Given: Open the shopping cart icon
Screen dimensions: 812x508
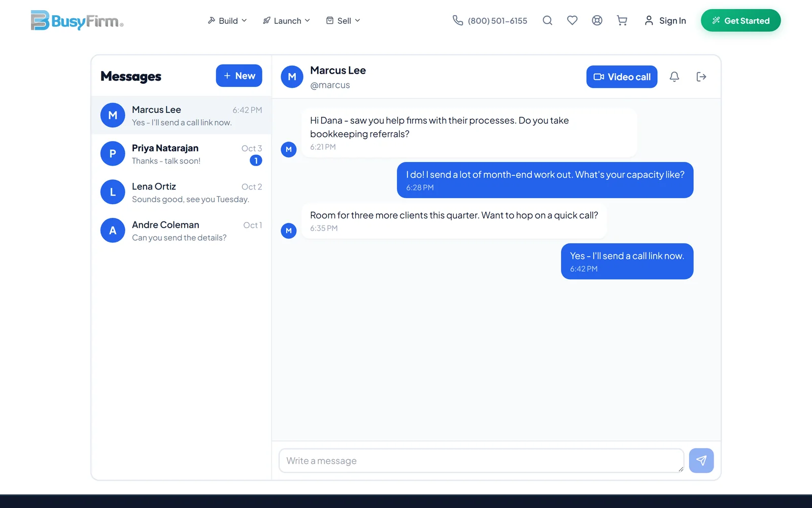Looking at the screenshot, I should pyautogui.click(x=622, y=20).
